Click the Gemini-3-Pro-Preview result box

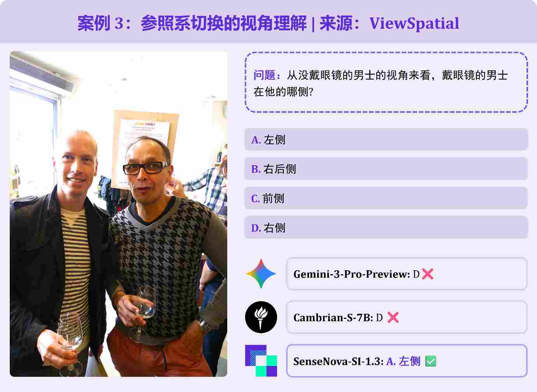click(x=407, y=274)
